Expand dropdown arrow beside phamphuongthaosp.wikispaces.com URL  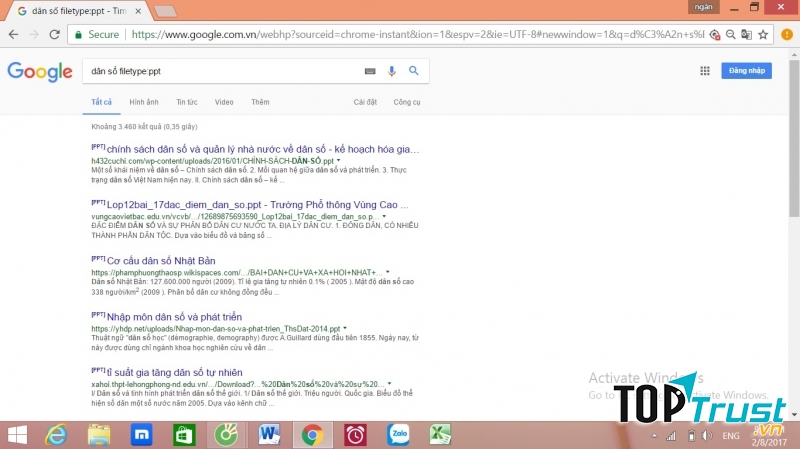pyautogui.click(x=387, y=272)
